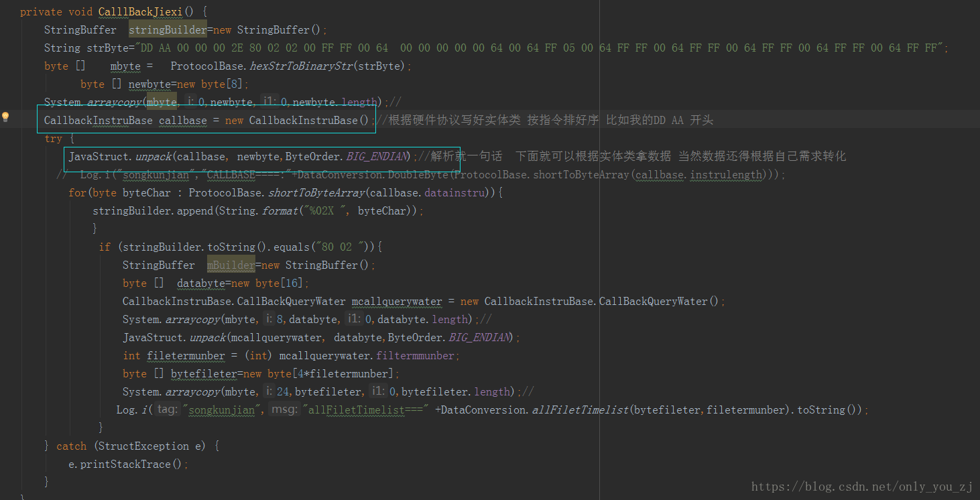Click the first BIG_ENDIAN constant after newbyte

tap(376, 156)
